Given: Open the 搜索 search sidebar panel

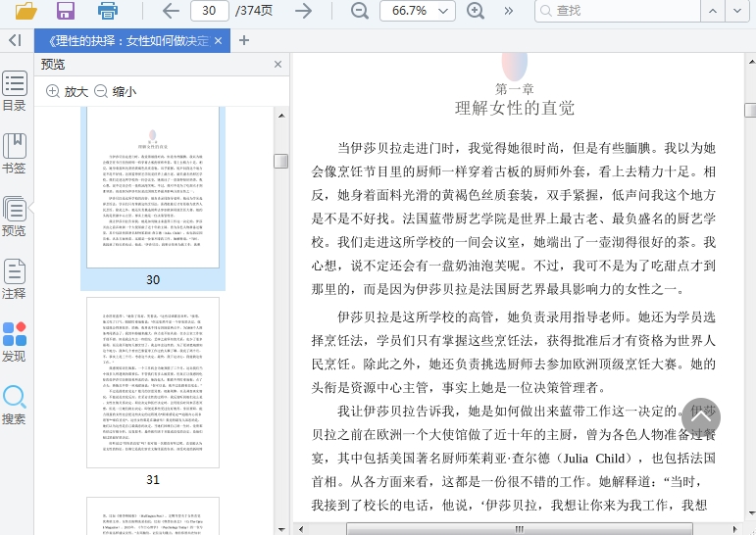Looking at the screenshot, I should [x=14, y=405].
